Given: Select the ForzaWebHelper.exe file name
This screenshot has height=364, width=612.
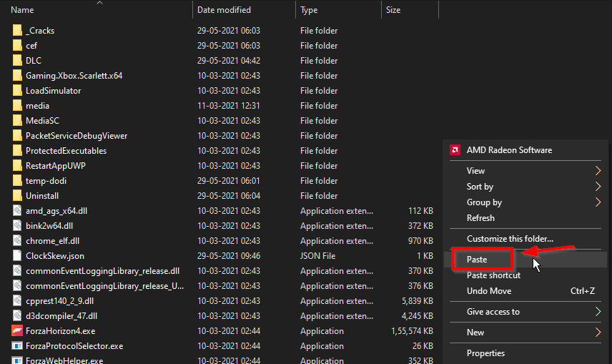Looking at the screenshot, I should pyautogui.click(x=64, y=360).
